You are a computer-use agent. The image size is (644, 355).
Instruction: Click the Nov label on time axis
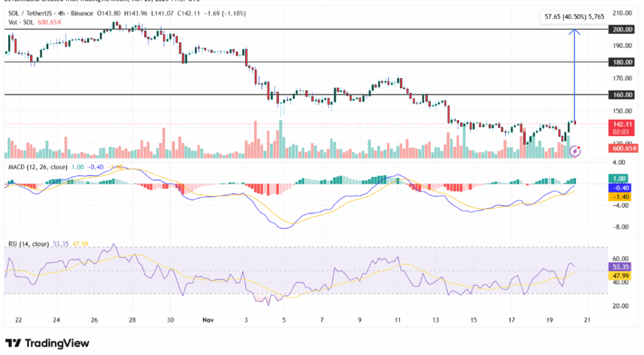coord(208,320)
